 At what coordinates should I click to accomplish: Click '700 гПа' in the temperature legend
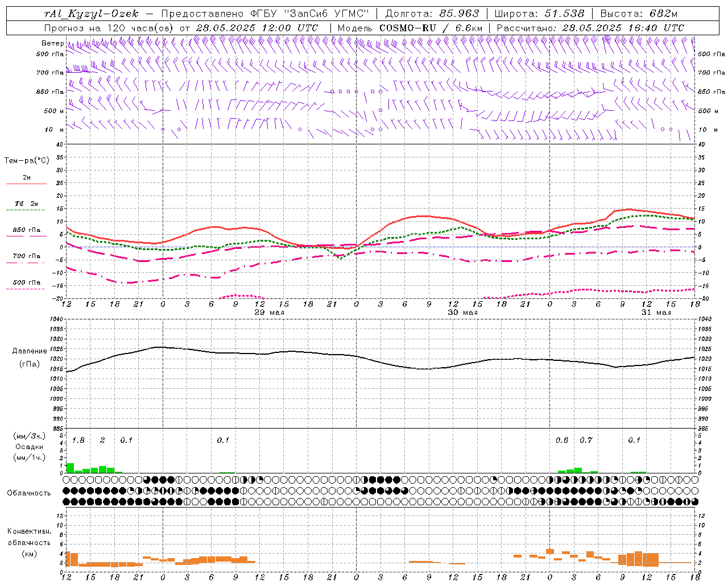[x=27, y=256]
